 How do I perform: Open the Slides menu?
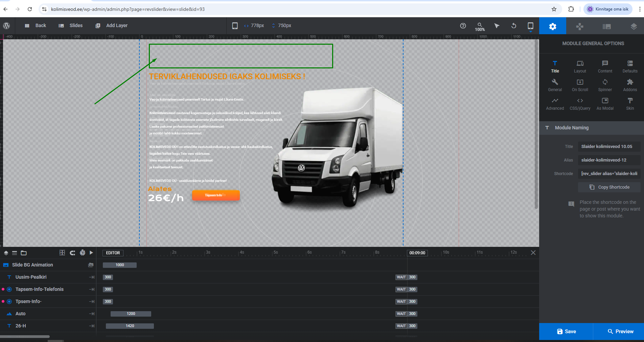coord(71,25)
